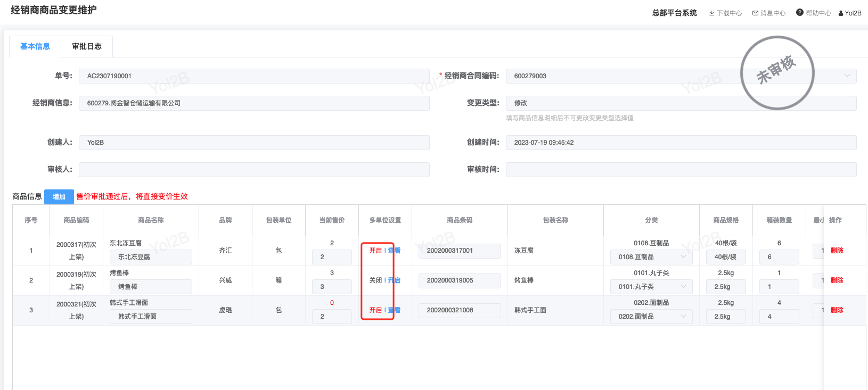868x390 pixels.
Task: Click the 当前售价 column header
Action: pyautogui.click(x=332, y=220)
